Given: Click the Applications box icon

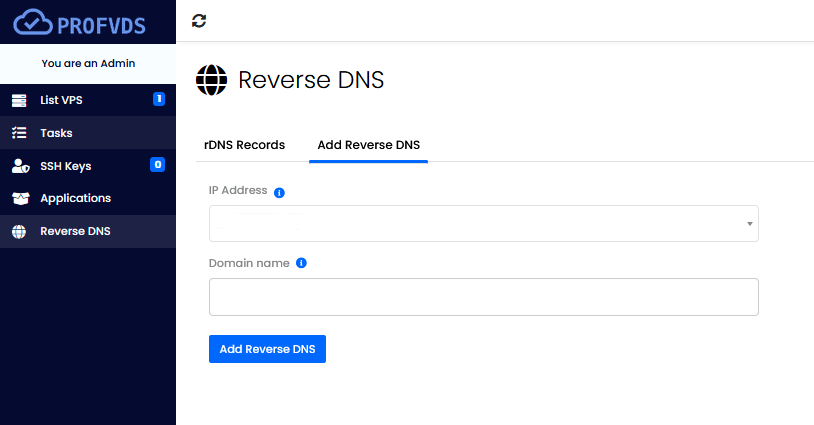Looking at the screenshot, I should (20, 198).
